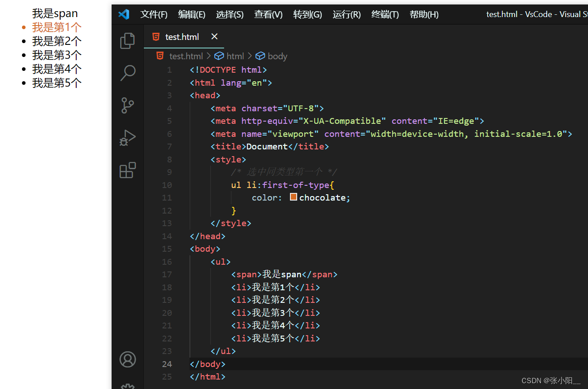
Task: Click body breadcrumb segment
Action: (x=277, y=56)
